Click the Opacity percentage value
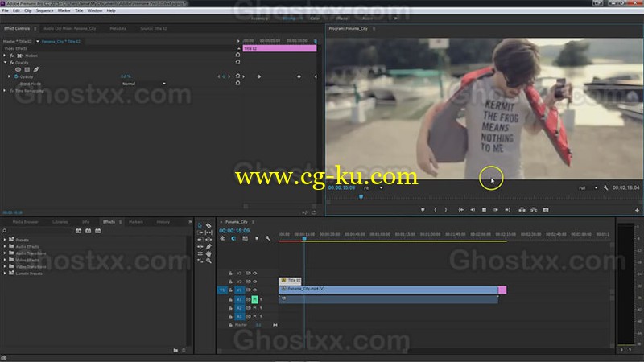644x362 pixels. pyautogui.click(x=126, y=76)
